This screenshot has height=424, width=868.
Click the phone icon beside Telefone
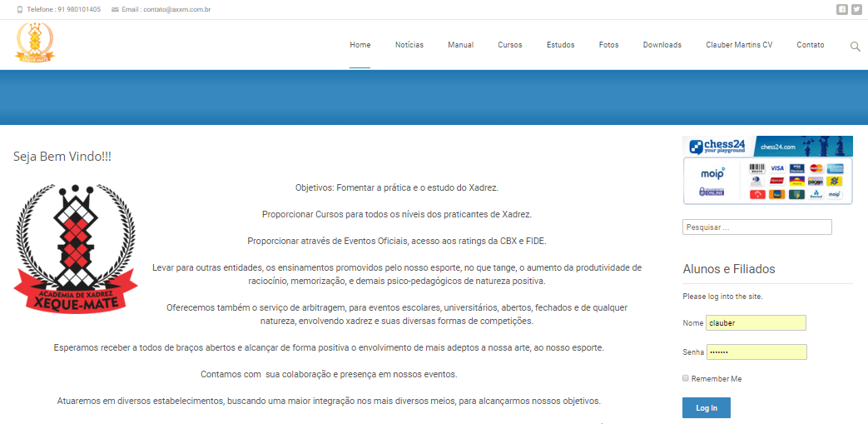point(20,10)
